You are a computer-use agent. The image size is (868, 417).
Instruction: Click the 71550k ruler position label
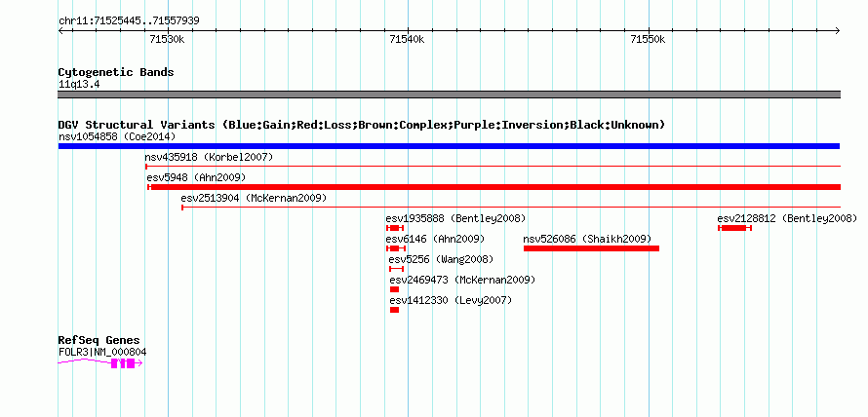click(x=648, y=39)
